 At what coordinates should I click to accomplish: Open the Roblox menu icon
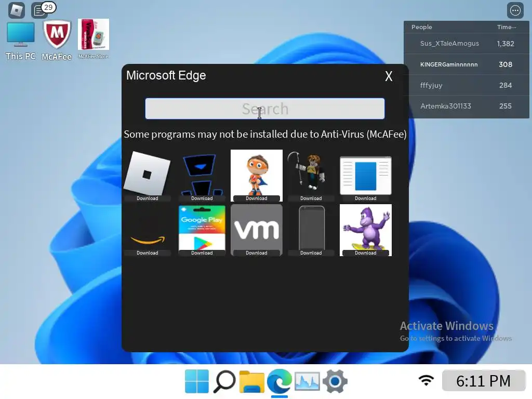(x=16, y=10)
